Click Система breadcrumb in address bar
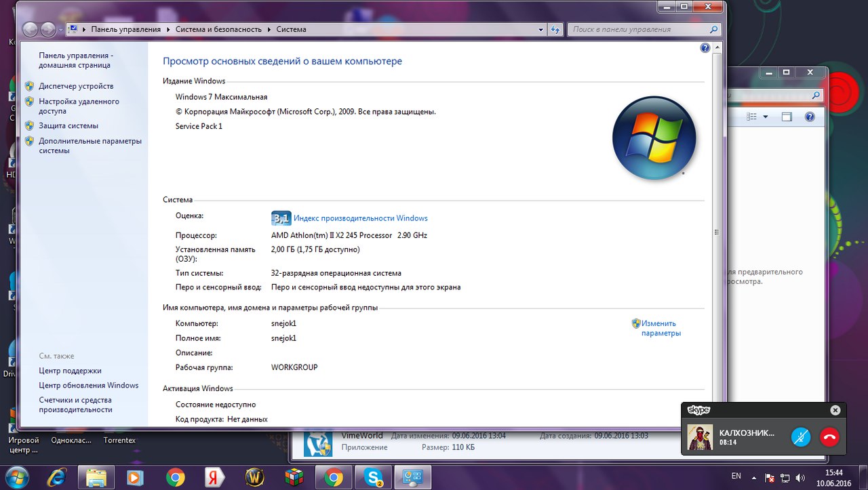 (291, 30)
